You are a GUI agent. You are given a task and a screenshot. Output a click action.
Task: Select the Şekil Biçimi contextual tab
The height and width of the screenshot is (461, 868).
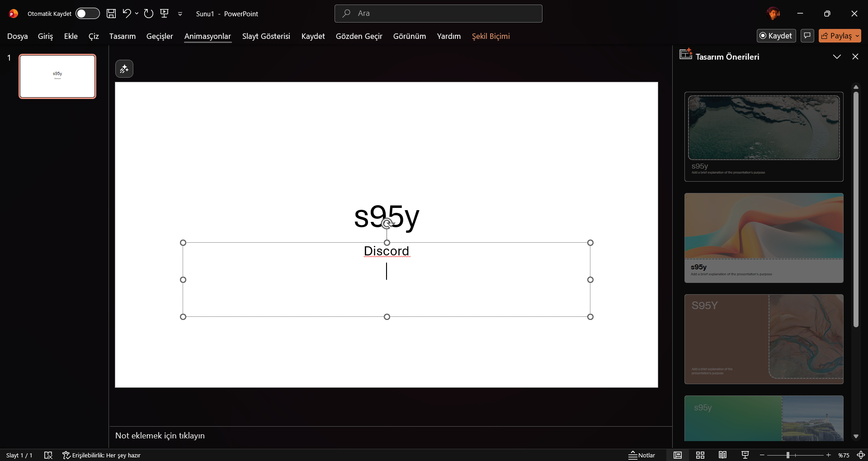[x=491, y=36]
